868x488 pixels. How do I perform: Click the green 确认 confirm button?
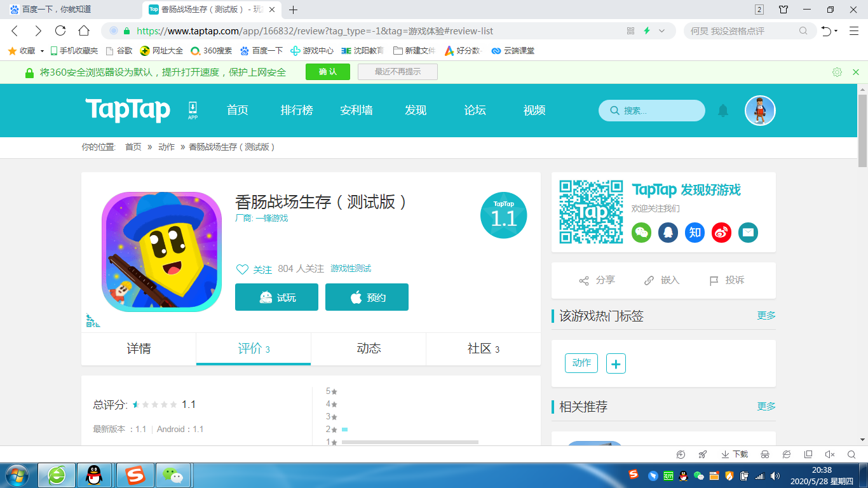328,72
